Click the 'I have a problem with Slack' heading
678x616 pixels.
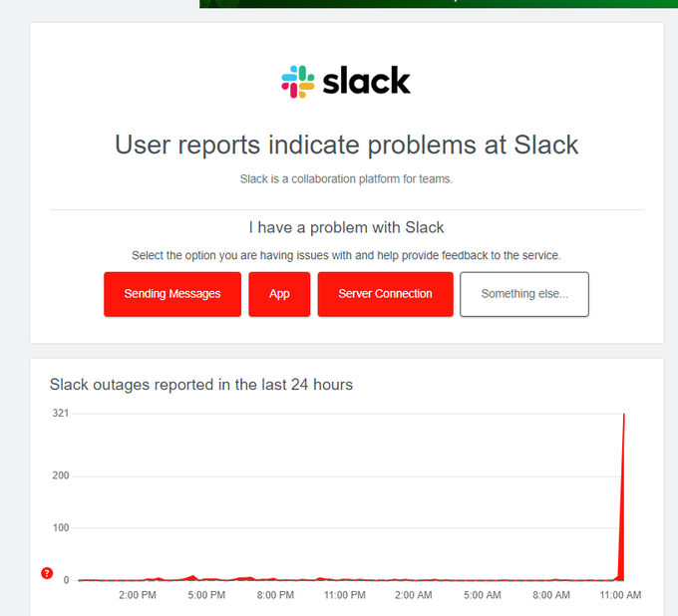coord(346,227)
